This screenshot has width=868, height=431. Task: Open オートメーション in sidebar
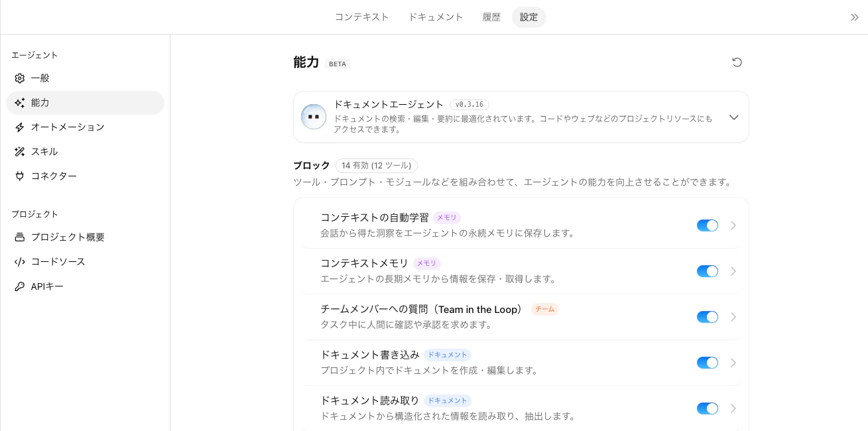point(85,127)
